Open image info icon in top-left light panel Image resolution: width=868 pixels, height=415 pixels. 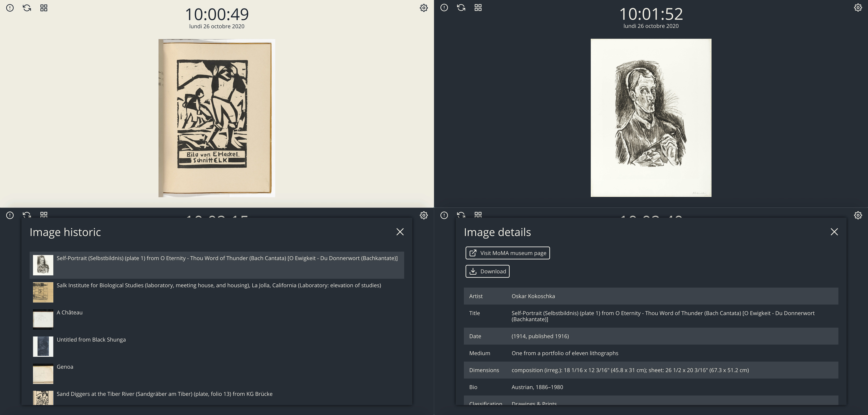10,8
